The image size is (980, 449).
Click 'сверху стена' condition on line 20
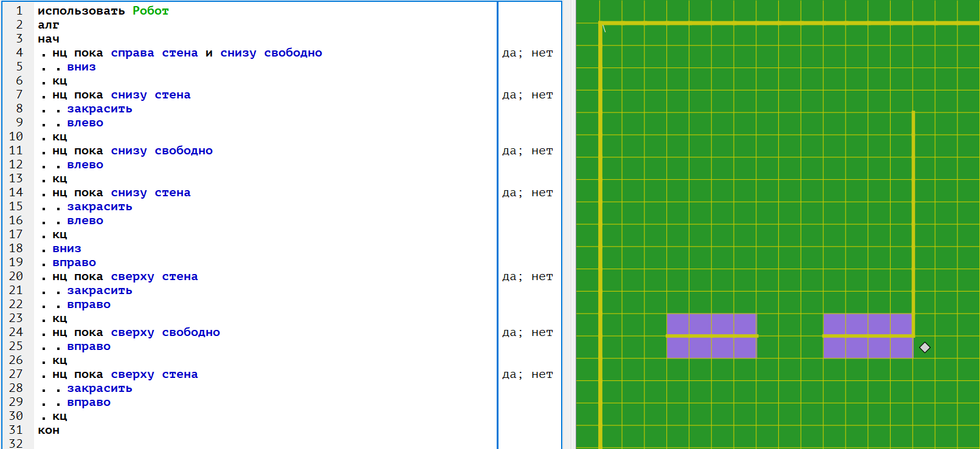(154, 276)
